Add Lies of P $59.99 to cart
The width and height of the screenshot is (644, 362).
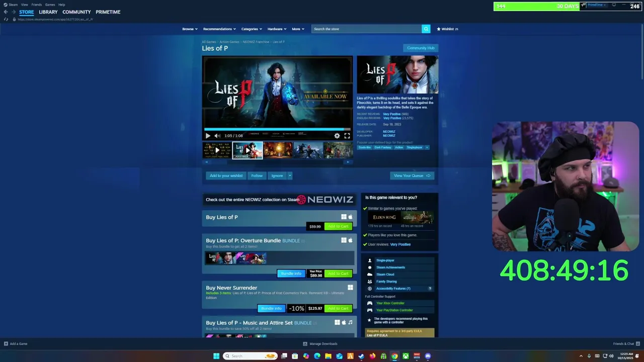pyautogui.click(x=338, y=226)
